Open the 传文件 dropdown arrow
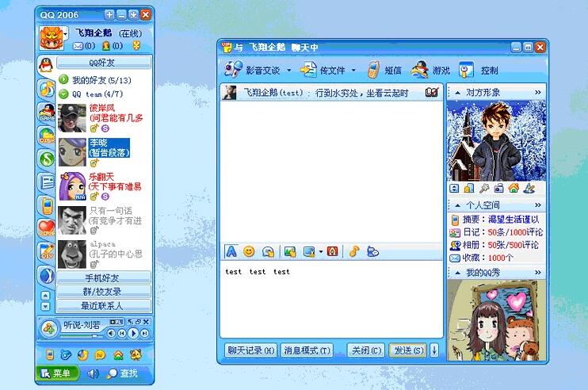Viewport: 588px width, 390px height. coord(353,70)
